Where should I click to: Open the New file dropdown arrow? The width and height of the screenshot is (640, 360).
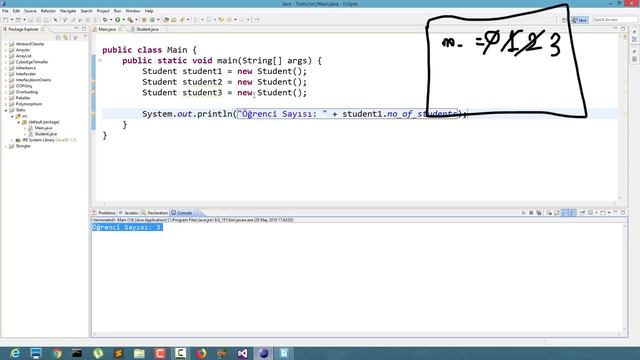point(11,20)
